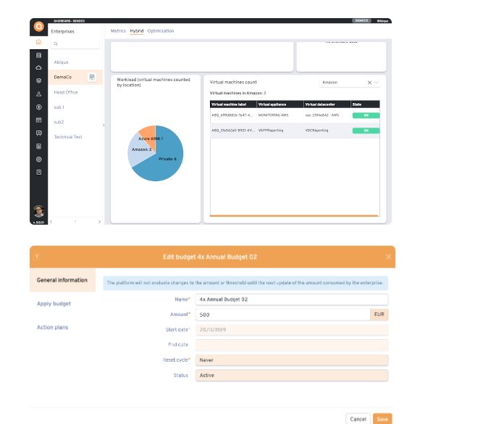The image size is (504, 424).
Task: Open the infrastructure (datacenter) sidebar icon
Action: [x=38, y=55]
